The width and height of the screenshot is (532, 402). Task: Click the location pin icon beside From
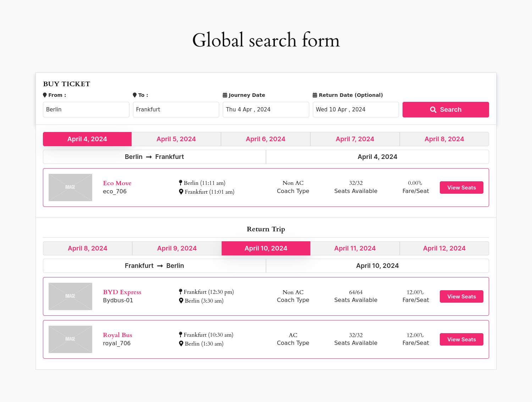[45, 95]
